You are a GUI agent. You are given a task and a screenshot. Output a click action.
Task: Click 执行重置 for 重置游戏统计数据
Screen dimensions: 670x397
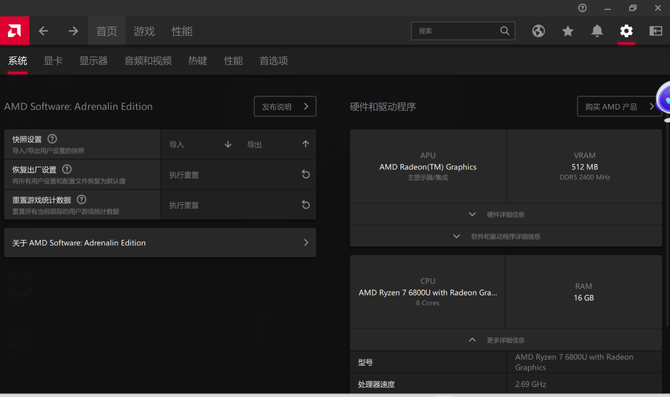click(238, 205)
